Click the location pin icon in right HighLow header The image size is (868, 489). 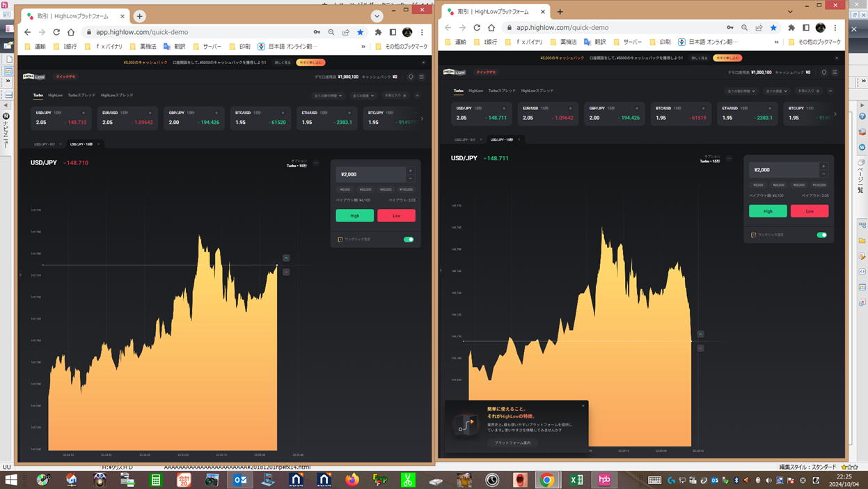(824, 72)
